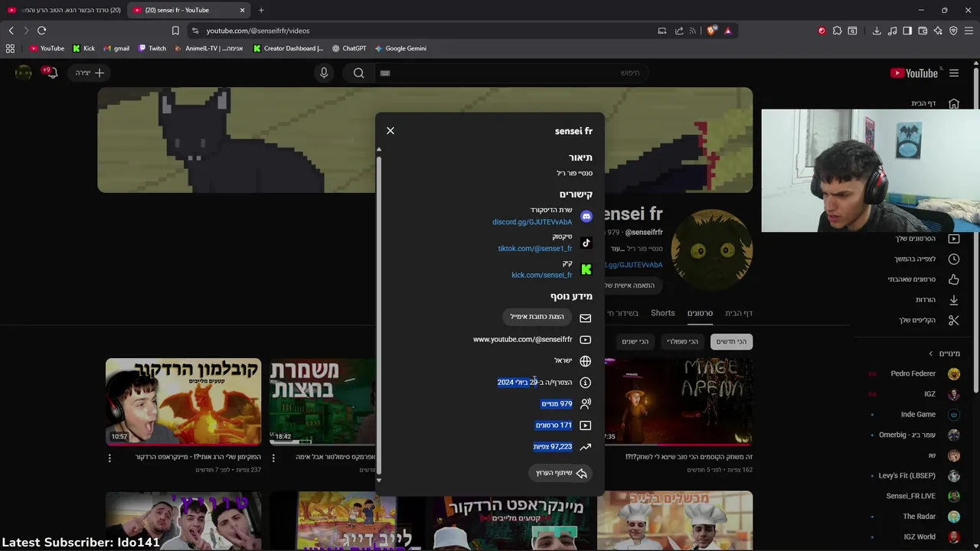Share the channel with share button
This screenshot has height=551, width=980.
[x=561, y=473]
